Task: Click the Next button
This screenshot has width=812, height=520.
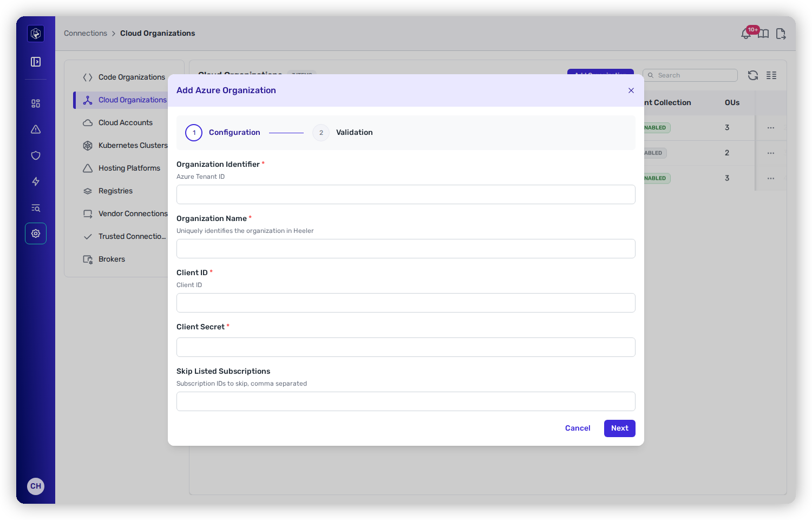Action: pyautogui.click(x=620, y=428)
